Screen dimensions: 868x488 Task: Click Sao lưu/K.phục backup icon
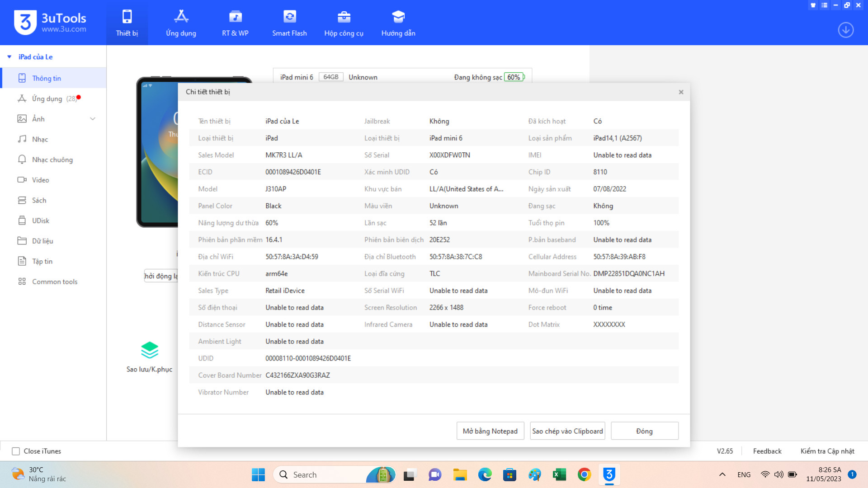(x=149, y=351)
